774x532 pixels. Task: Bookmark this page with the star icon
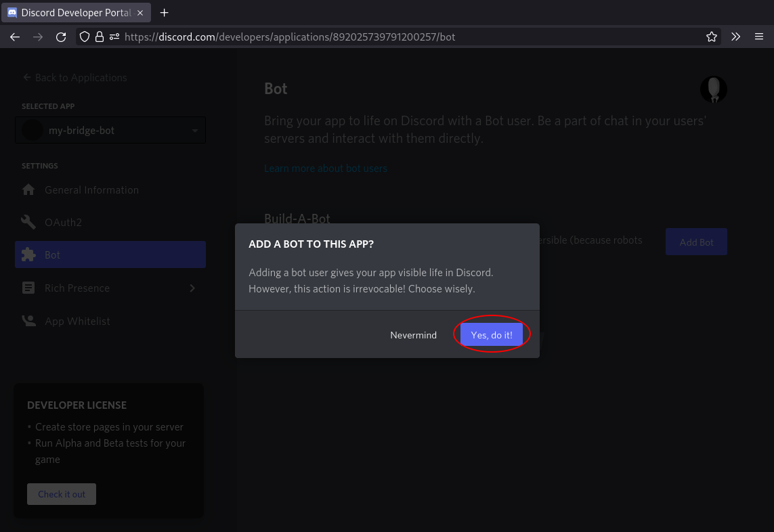point(711,37)
